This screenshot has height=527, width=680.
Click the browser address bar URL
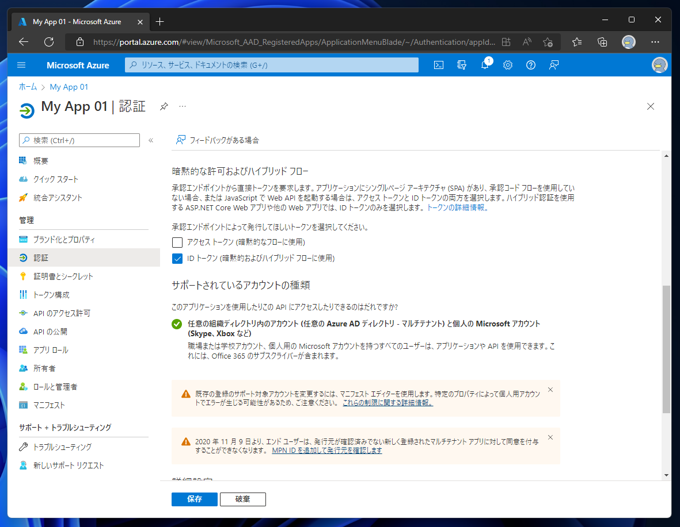tap(294, 42)
